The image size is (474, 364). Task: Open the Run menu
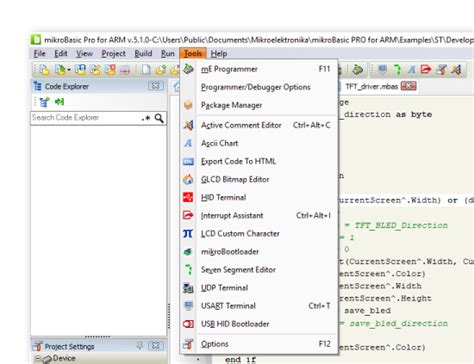click(x=168, y=54)
